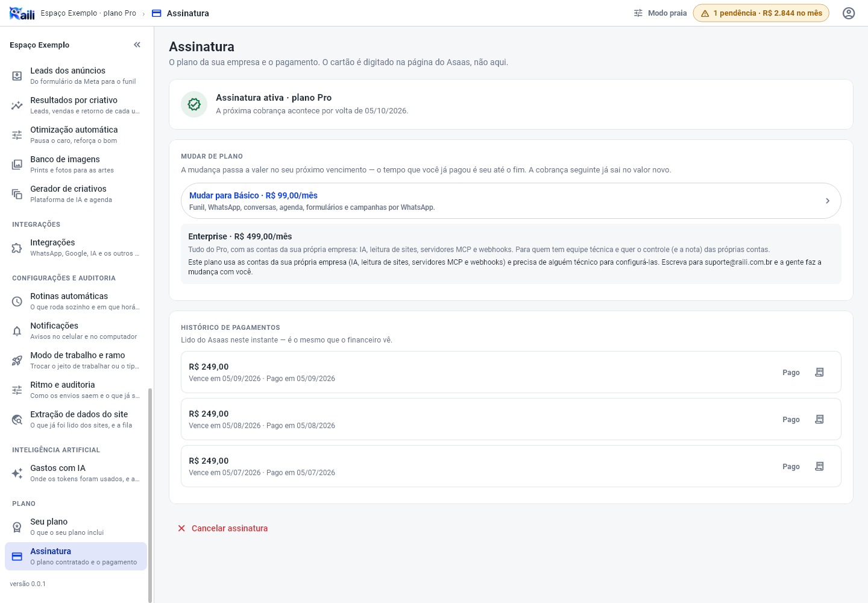The height and width of the screenshot is (603, 868).
Task: Click the Seu plano badge icon
Action: 17,527
